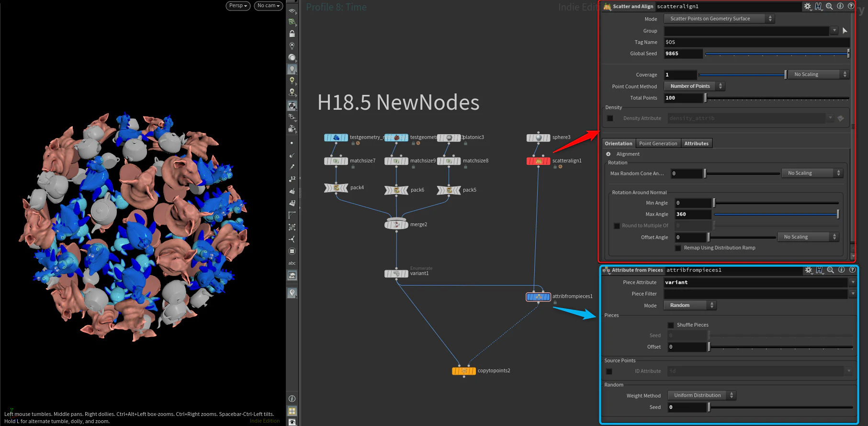Adjust Max Angle slider

click(x=776, y=214)
